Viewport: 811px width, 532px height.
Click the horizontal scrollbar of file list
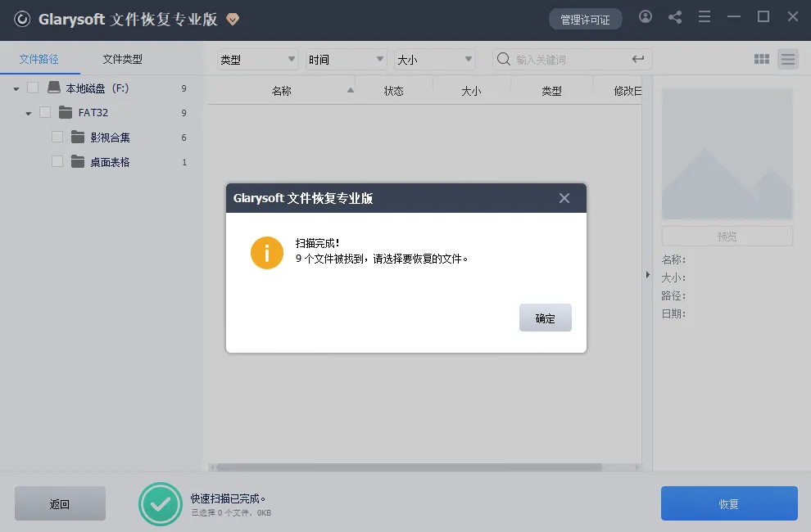(409, 467)
